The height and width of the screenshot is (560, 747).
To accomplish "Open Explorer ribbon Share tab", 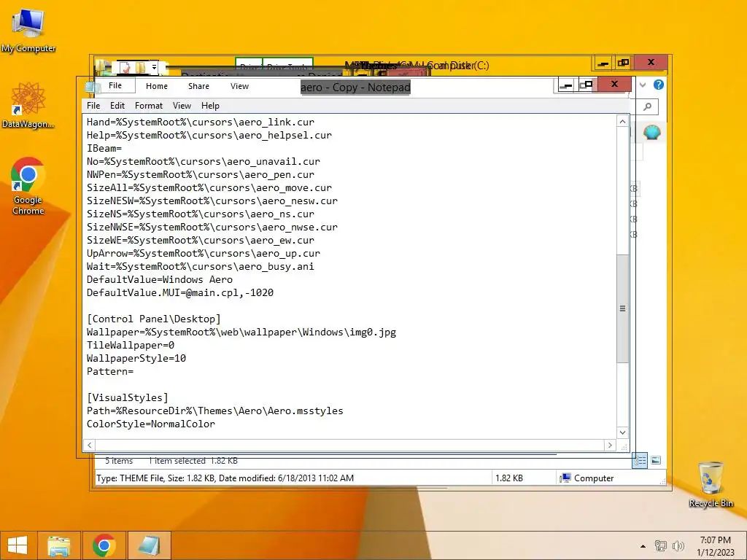I will pos(198,86).
